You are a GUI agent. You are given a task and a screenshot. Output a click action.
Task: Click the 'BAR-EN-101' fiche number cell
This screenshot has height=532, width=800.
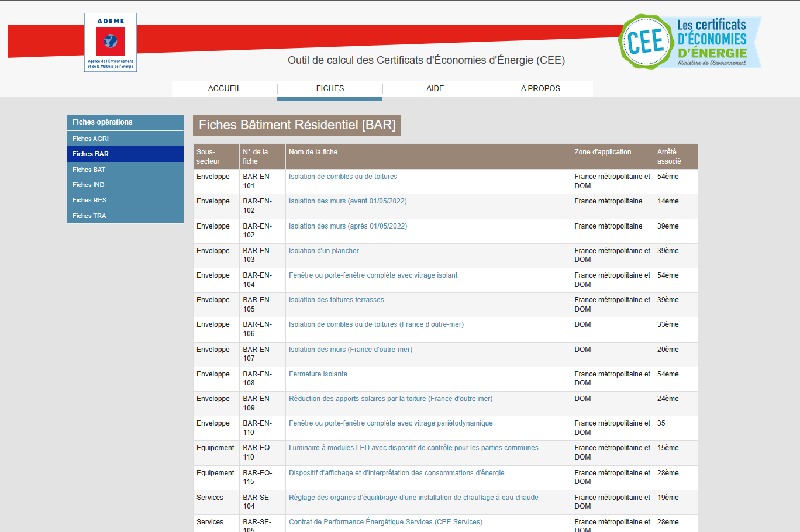[x=263, y=181]
